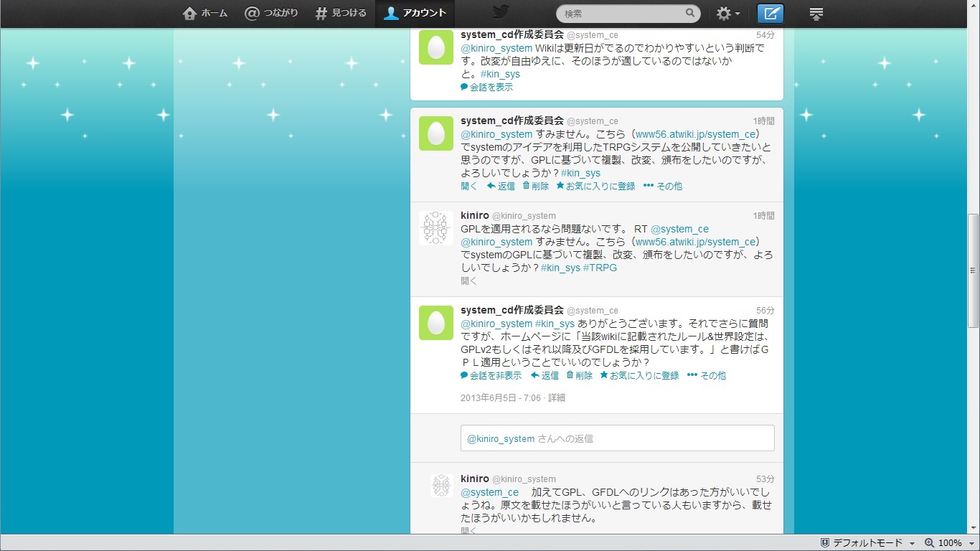Click 返信 reply on the 1時間 system_ce tweet
Screen dimensions: 980x551
[x=501, y=186]
